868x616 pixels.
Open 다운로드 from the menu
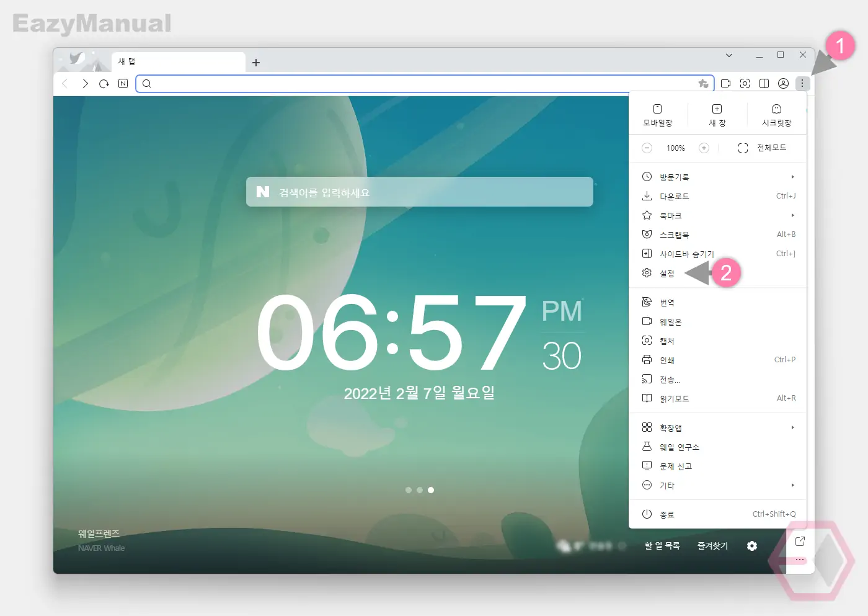[x=718, y=197]
